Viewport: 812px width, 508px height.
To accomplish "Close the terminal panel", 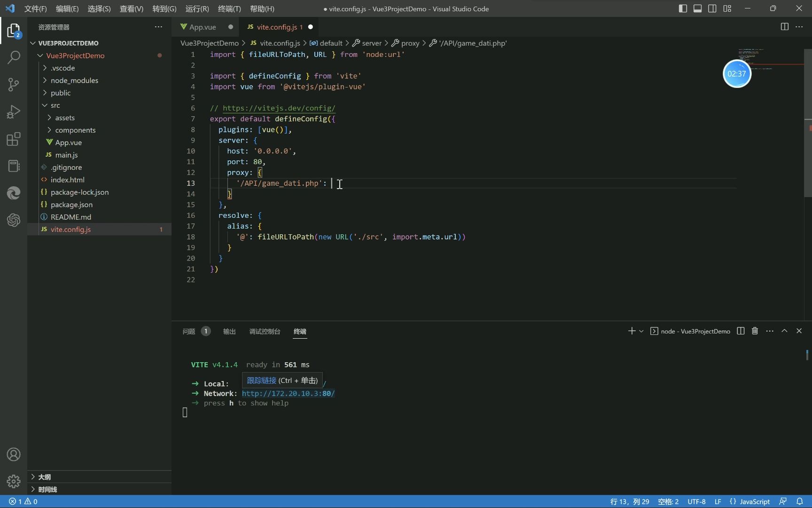I will [x=799, y=331].
